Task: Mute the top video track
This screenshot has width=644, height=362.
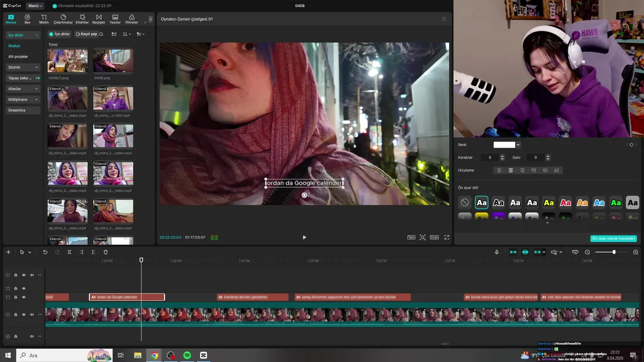Action: pos(32,275)
